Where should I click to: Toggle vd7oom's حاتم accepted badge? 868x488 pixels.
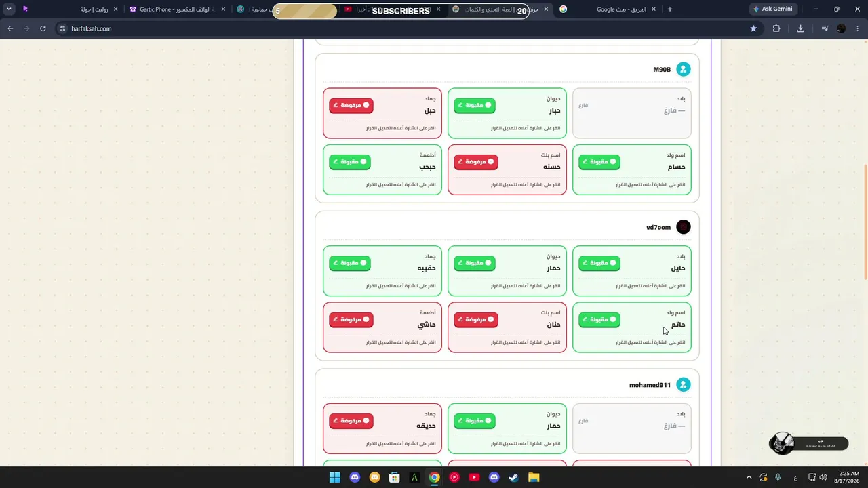tap(599, 319)
